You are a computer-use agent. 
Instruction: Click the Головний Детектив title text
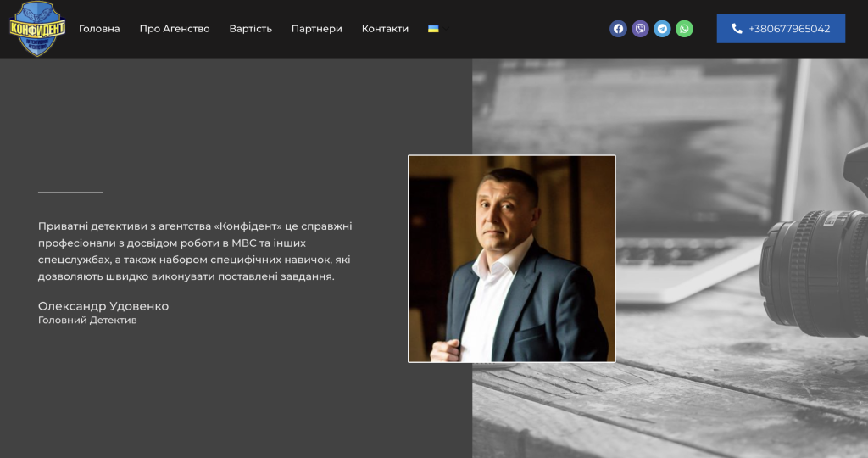[87, 320]
